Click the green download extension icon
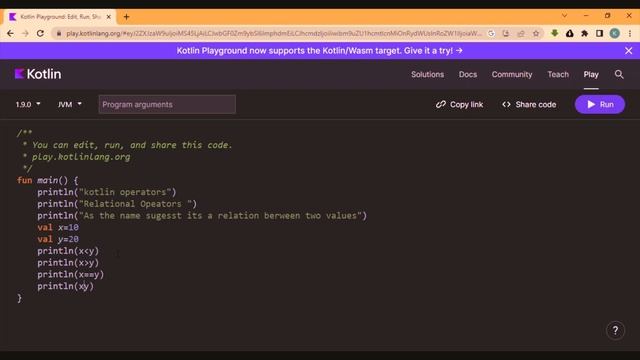The height and width of the screenshot is (360, 640). 554,33
